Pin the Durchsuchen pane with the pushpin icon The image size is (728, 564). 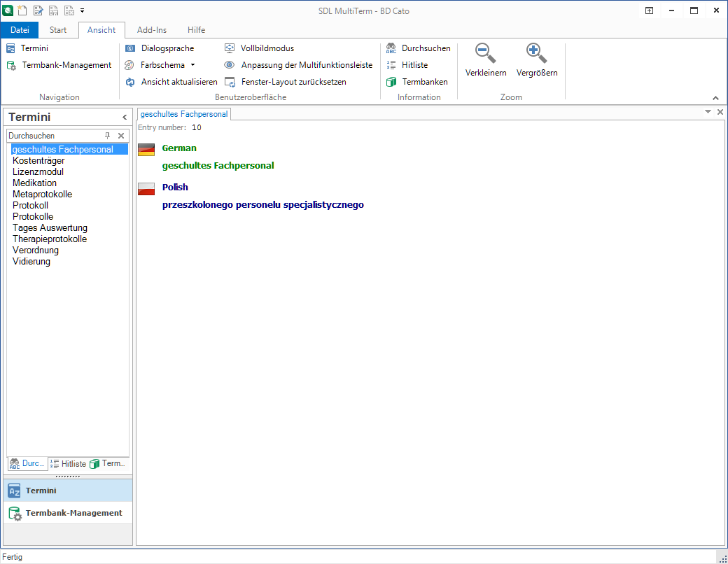[x=107, y=136]
